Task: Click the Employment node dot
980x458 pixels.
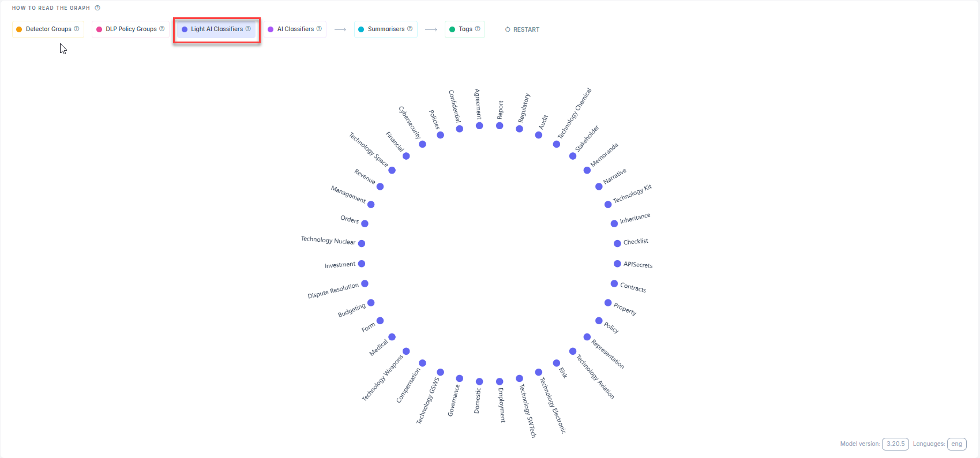Action: tap(500, 382)
